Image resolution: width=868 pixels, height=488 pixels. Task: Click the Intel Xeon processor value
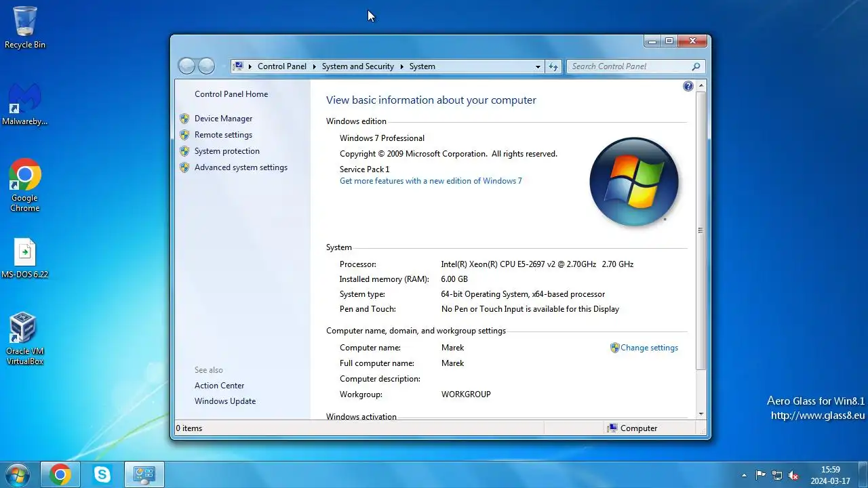[537, 264]
